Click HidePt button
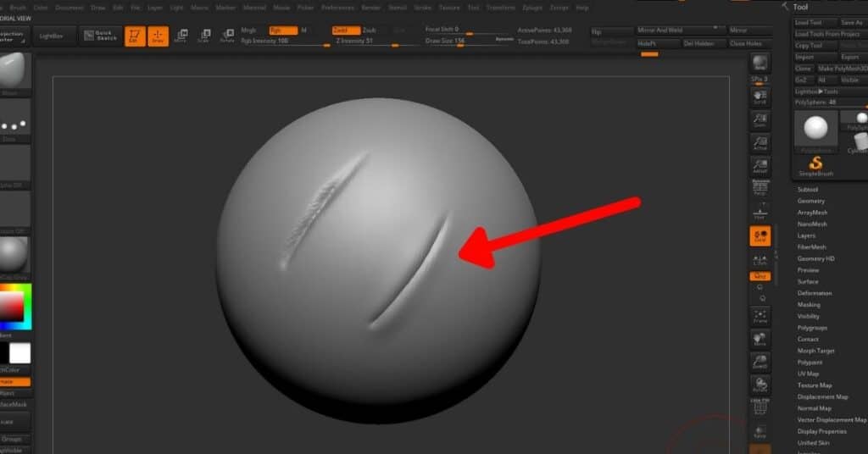Screen dimensions: 868x454 (658, 44)
